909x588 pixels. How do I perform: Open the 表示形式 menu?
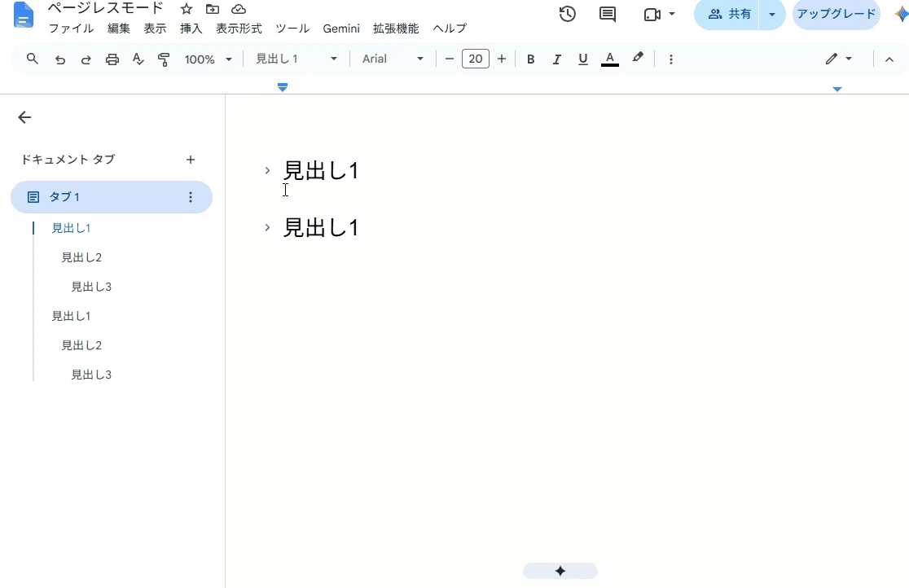click(x=239, y=29)
